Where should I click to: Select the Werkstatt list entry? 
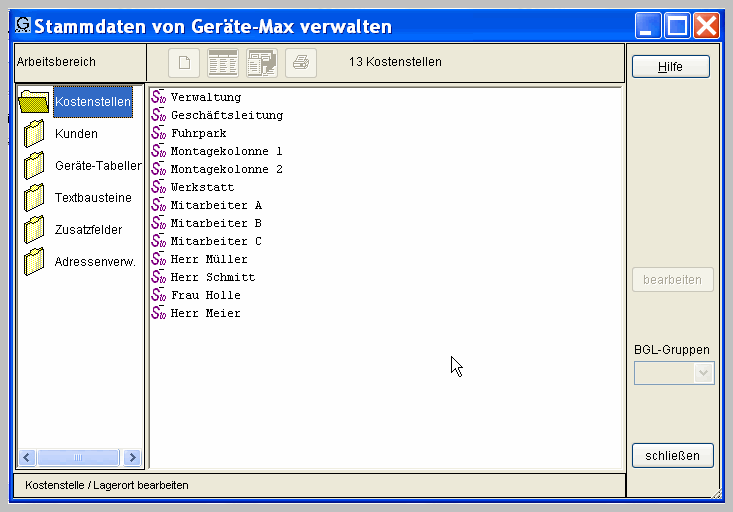click(x=202, y=187)
